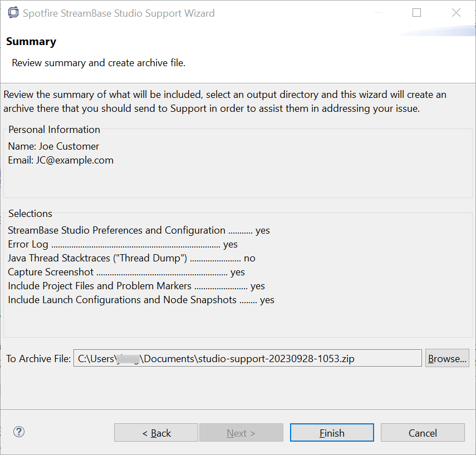Viewport: 476px width, 455px height.
Task: Maximize the Support Wizard window
Action: point(416,13)
